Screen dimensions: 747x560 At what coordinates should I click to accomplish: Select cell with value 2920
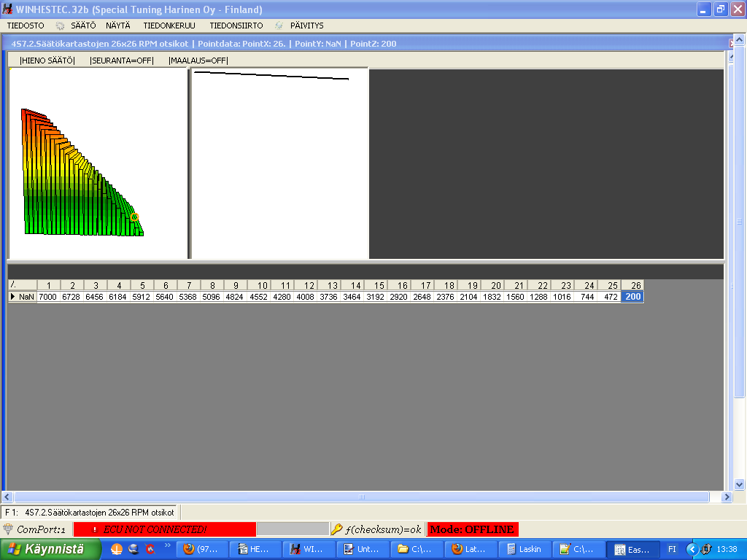coord(399,297)
